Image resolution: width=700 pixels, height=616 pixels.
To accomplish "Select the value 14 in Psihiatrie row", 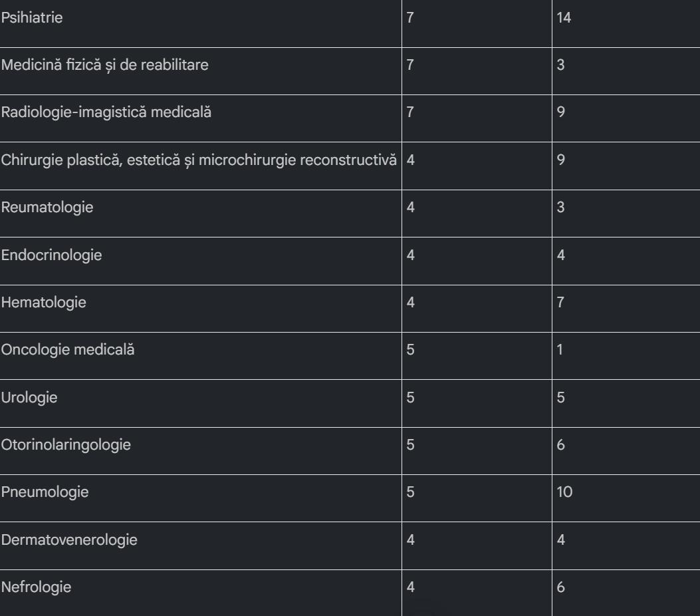I will [x=564, y=18].
